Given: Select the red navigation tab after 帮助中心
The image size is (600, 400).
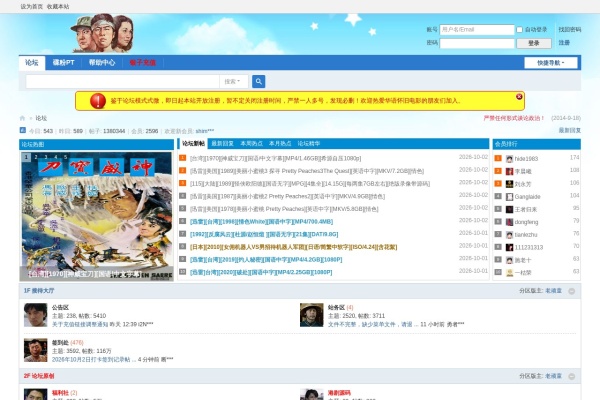Looking at the screenshot, I should (142, 63).
